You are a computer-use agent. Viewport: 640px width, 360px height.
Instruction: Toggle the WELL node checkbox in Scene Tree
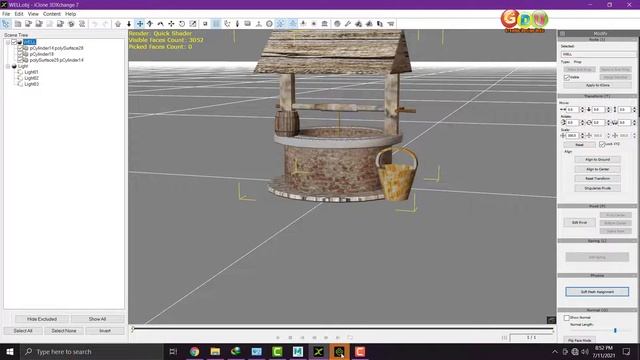tap(14, 42)
